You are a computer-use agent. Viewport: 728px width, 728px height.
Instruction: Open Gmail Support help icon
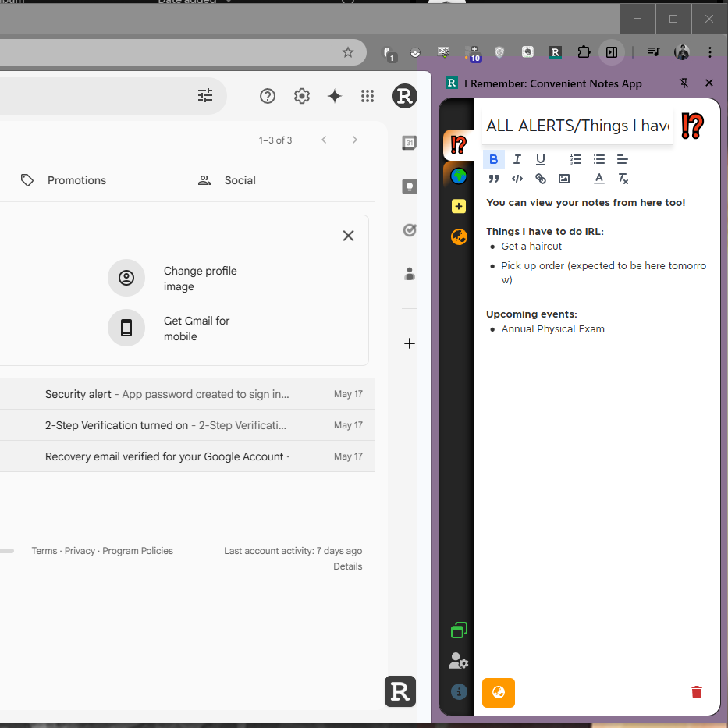268,96
